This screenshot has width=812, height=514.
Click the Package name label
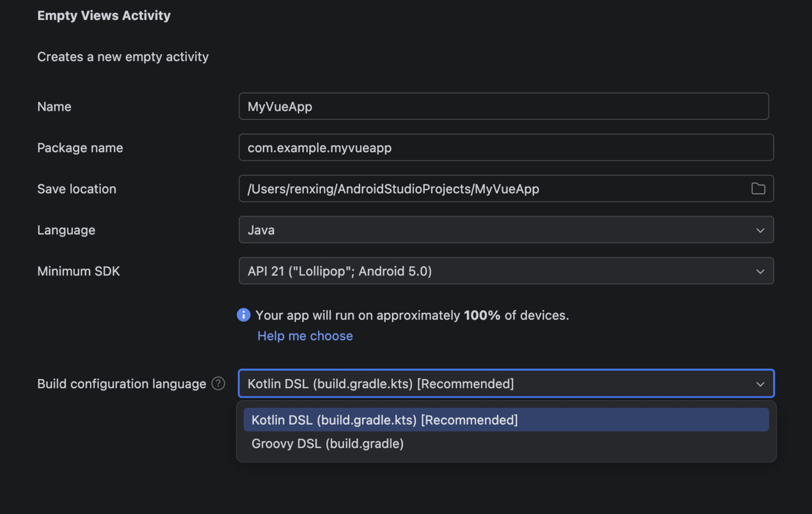[x=80, y=148]
